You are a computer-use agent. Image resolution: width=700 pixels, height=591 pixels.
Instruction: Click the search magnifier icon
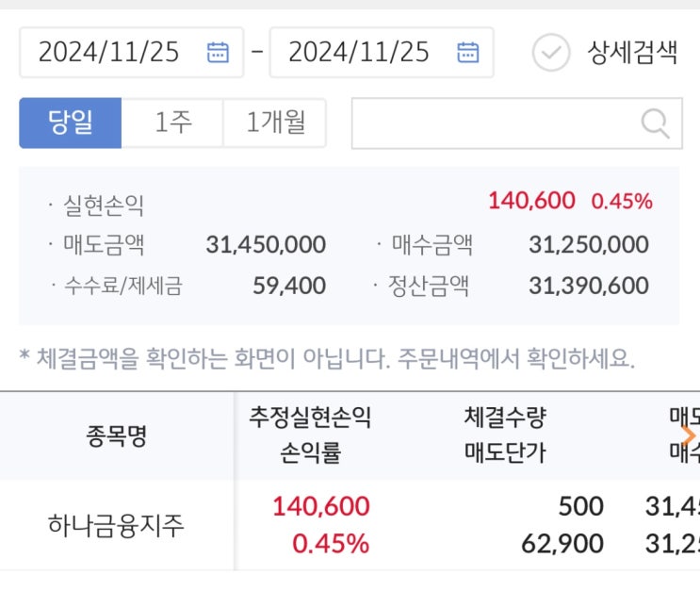pos(654,123)
